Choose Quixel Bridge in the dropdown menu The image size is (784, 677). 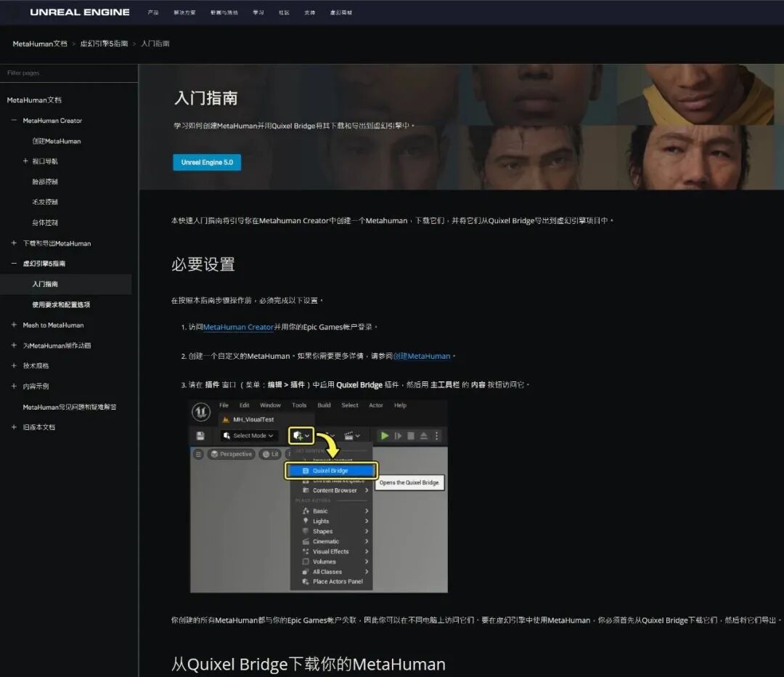pos(331,471)
